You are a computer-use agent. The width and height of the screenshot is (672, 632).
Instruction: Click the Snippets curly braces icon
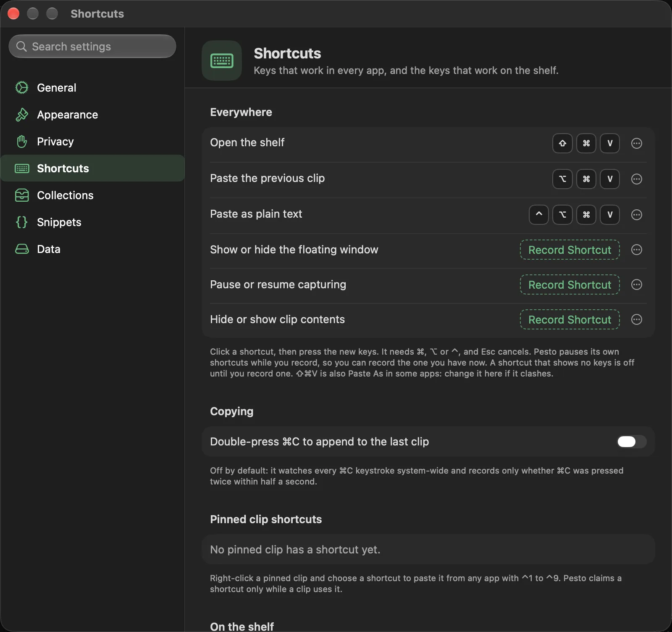[x=22, y=222]
